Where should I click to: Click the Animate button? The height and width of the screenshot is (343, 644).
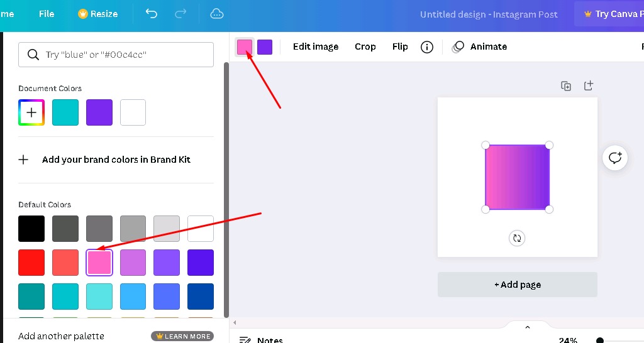click(x=480, y=47)
